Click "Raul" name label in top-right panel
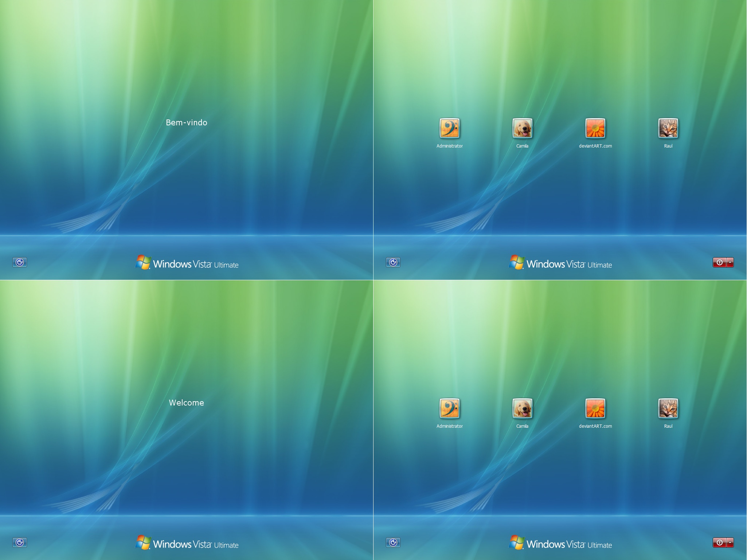 click(668, 146)
